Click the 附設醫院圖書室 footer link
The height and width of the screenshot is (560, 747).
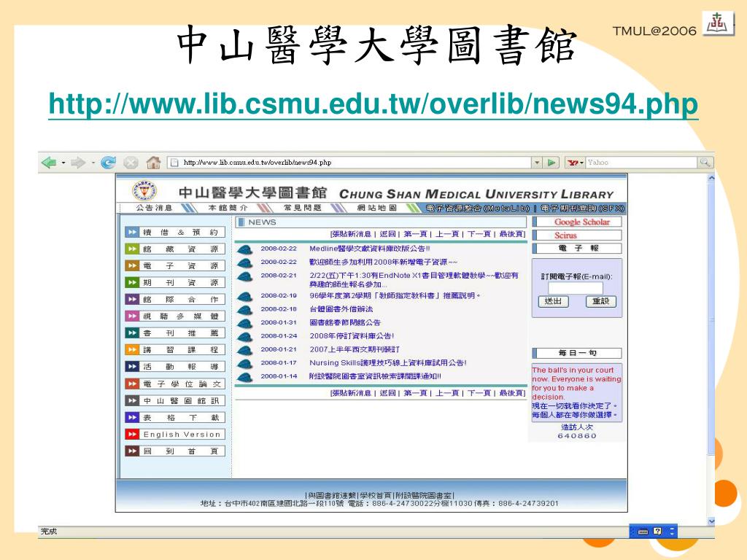(x=424, y=496)
